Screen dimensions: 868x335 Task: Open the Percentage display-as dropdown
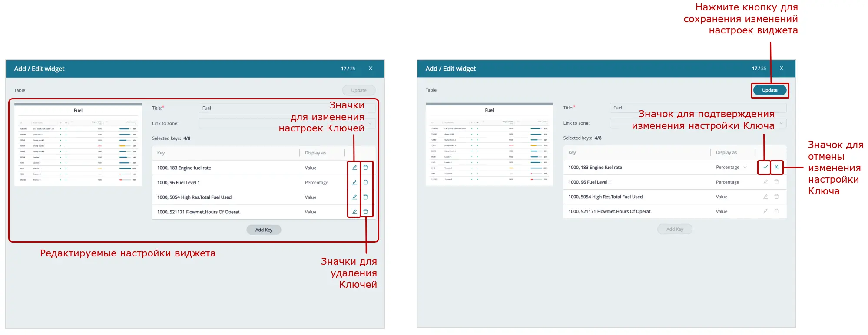point(732,167)
